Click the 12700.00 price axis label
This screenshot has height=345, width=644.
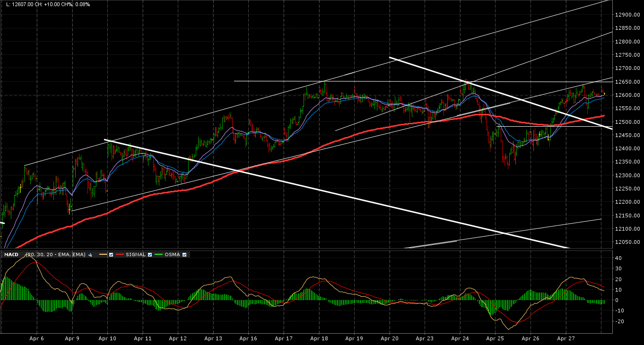pyautogui.click(x=627, y=69)
